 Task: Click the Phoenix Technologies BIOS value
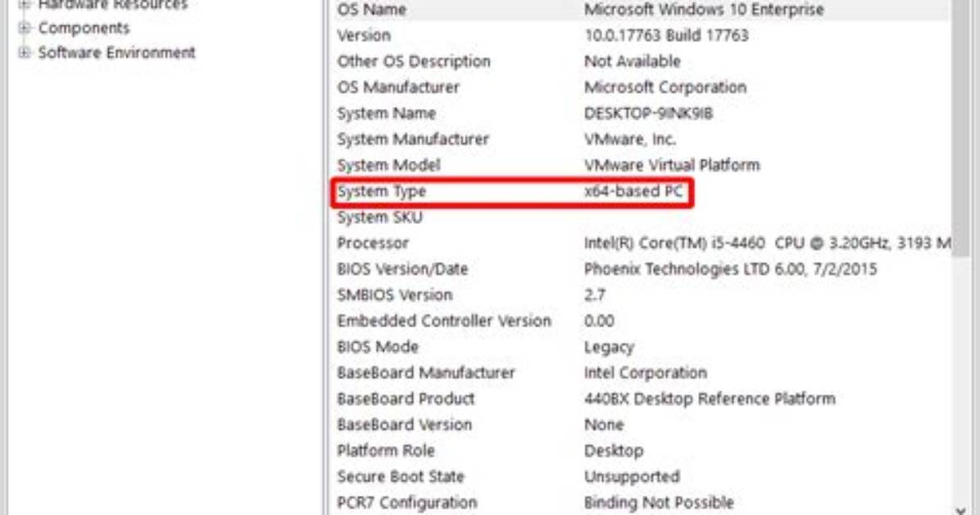pos(730,269)
